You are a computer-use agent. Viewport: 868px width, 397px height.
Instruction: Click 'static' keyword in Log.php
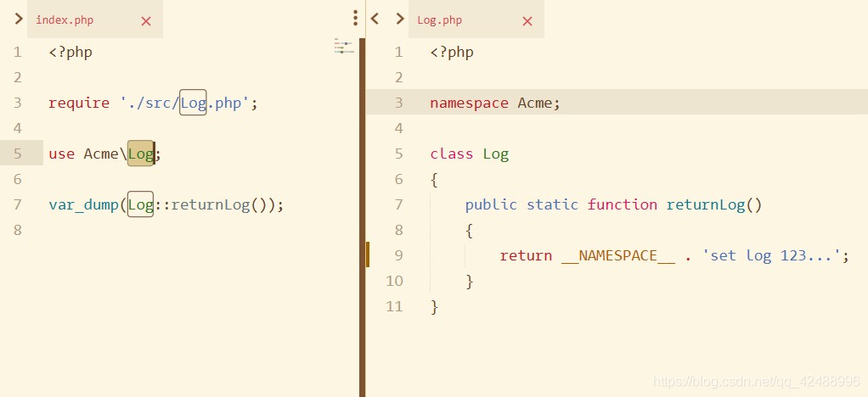coord(552,204)
